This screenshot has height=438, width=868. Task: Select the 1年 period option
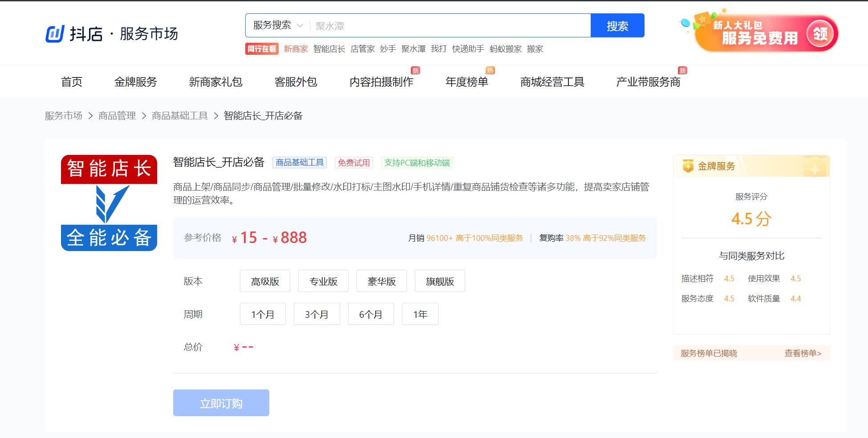[420, 314]
